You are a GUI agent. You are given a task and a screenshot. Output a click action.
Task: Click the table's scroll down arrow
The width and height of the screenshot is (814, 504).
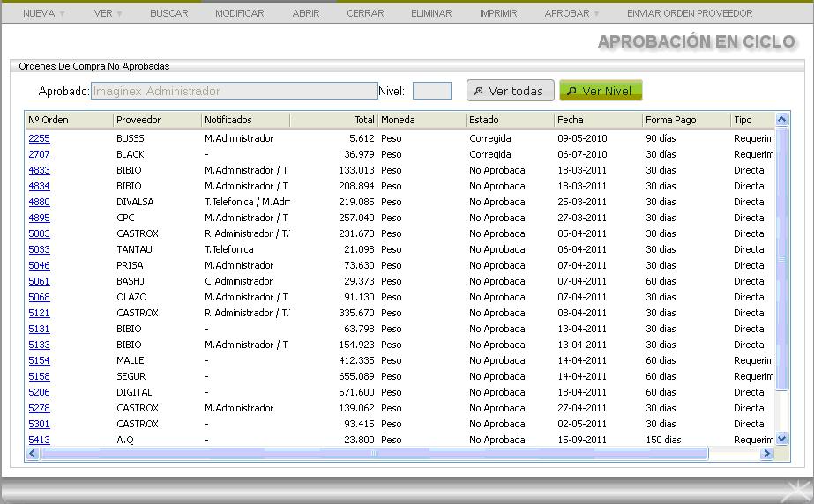(x=782, y=439)
